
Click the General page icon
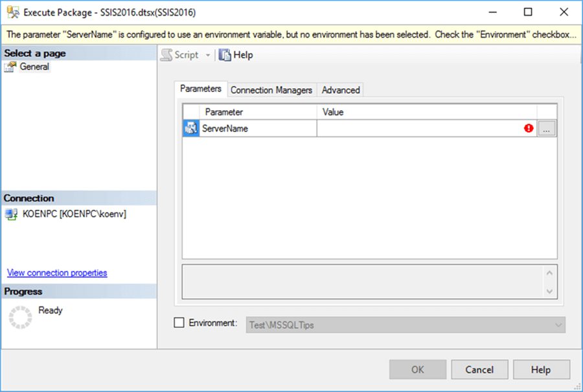click(x=10, y=67)
